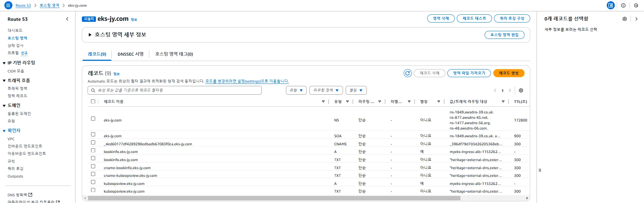Open records table preferences gear

[521, 91]
